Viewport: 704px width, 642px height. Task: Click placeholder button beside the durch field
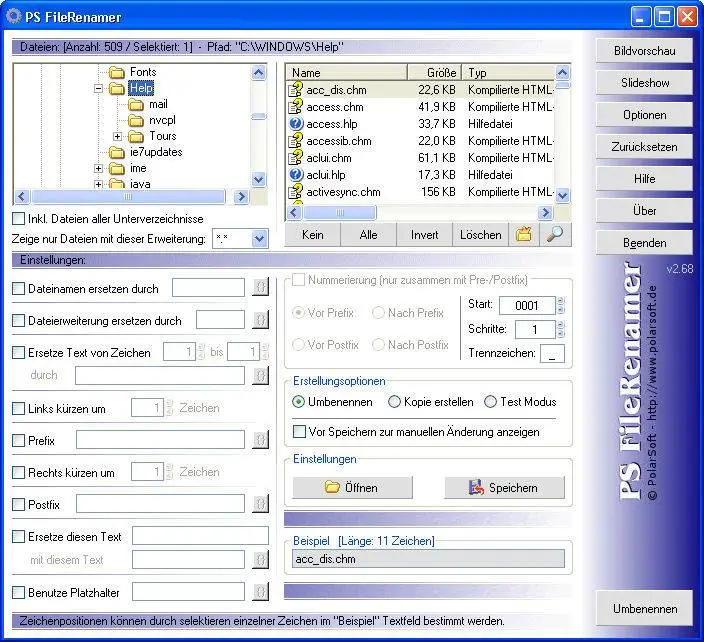tap(260, 375)
